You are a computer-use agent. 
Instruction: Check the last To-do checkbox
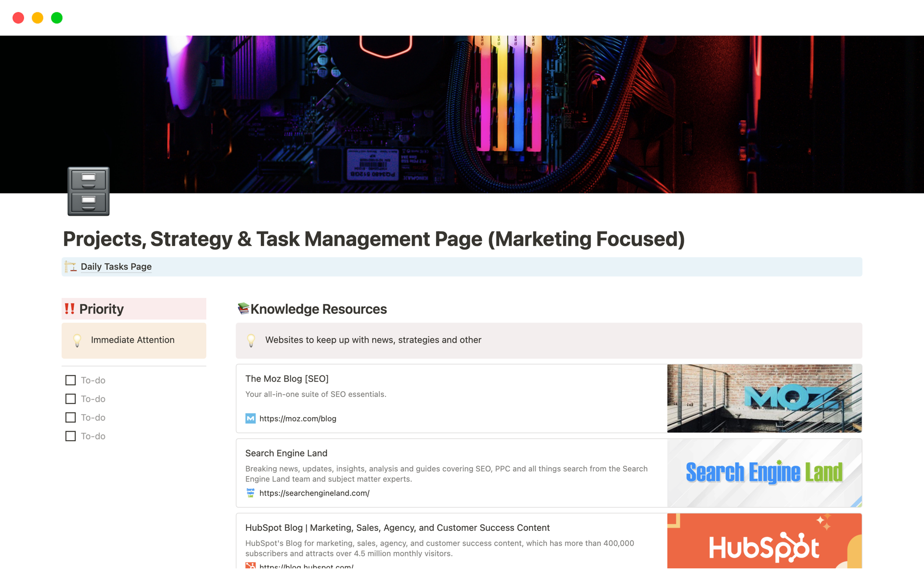click(x=70, y=436)
